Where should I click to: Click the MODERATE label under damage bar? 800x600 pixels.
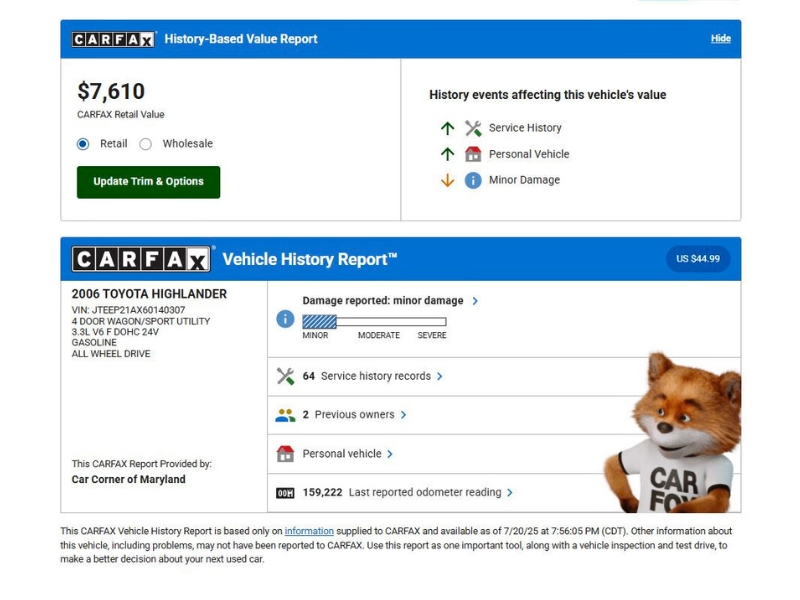[379, 335]
